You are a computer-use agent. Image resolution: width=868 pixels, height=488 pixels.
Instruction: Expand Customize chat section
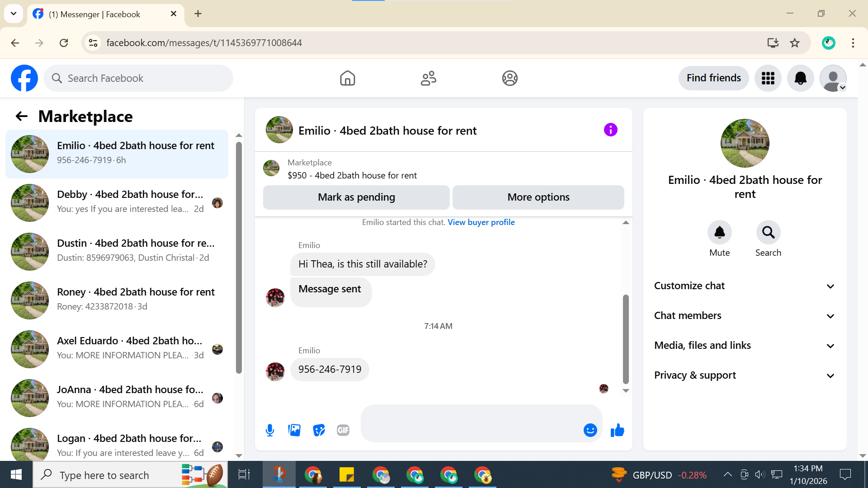[x=744, y=286]
